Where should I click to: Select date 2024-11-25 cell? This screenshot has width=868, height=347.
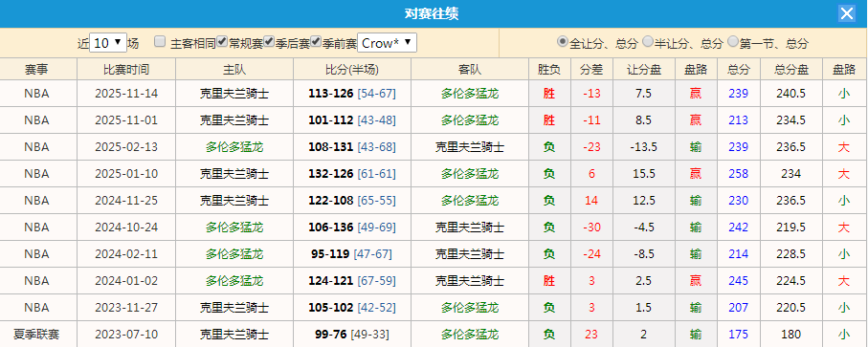(126, 201)
